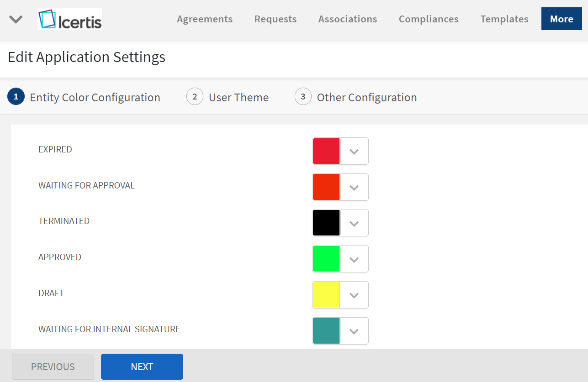Image resolution: width=588 pixels, height=382 pixels.
Task: Expand the EXPIRED color dropdown arrow
Action: tap(354, 151)
